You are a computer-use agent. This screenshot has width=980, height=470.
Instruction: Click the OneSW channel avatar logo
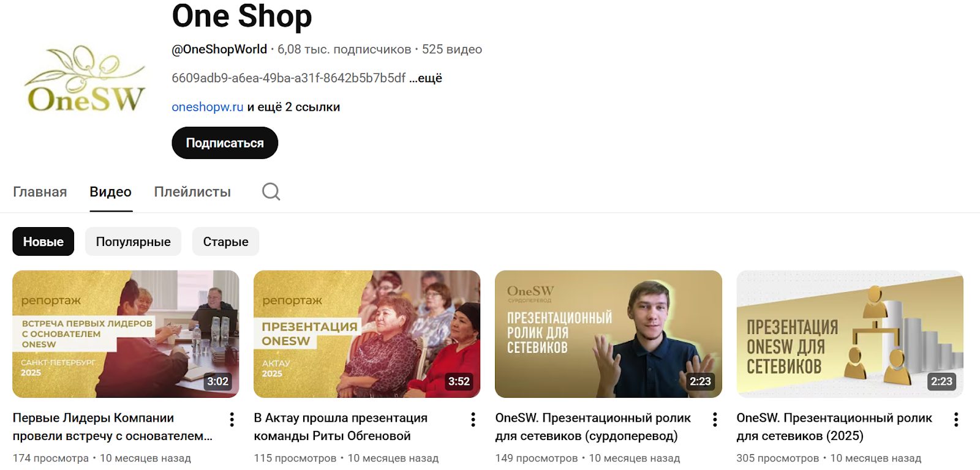coord(85,79)
